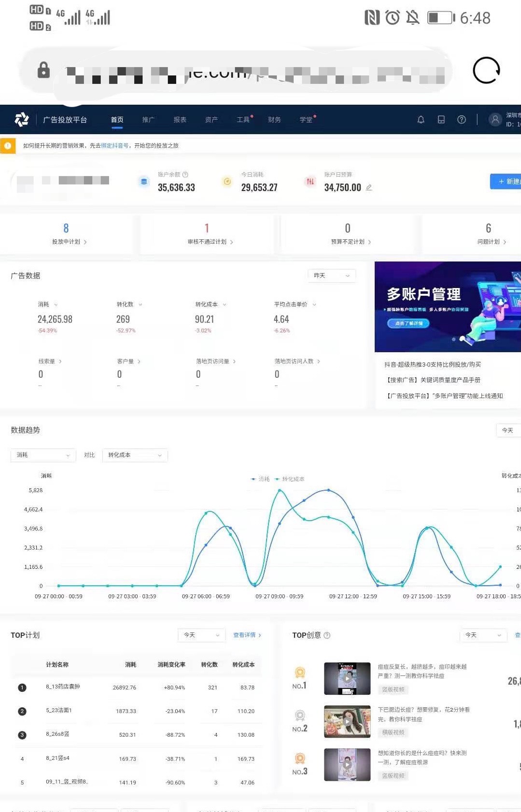521x812 pixels.
Task: Open the 今天 dropdown in TOP创意
Action: [x=483, y=635]
